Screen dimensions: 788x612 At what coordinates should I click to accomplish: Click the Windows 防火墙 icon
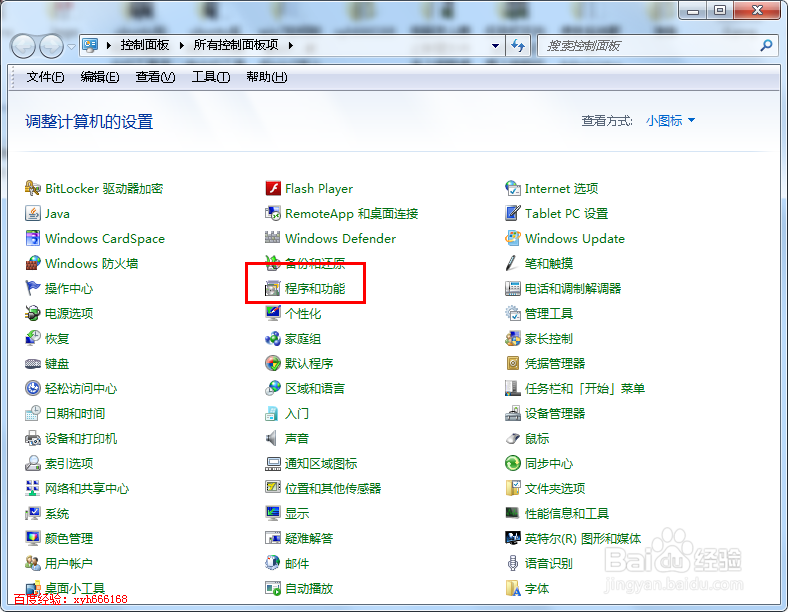pos(33,263)
